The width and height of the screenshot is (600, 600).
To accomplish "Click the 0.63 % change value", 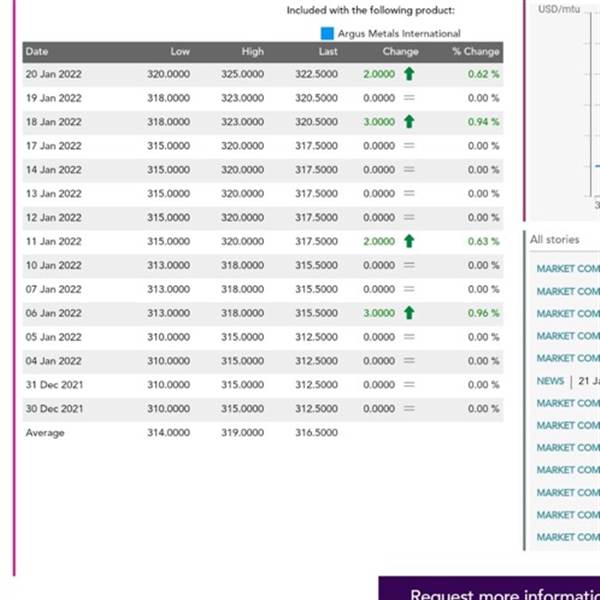I will 484,241.
